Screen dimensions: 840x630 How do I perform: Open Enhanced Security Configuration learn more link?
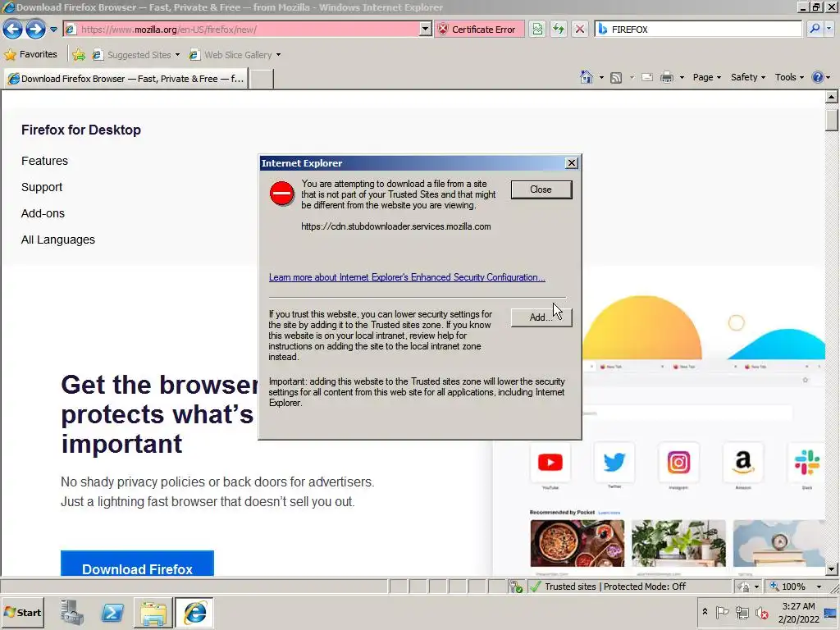point(407,277)
